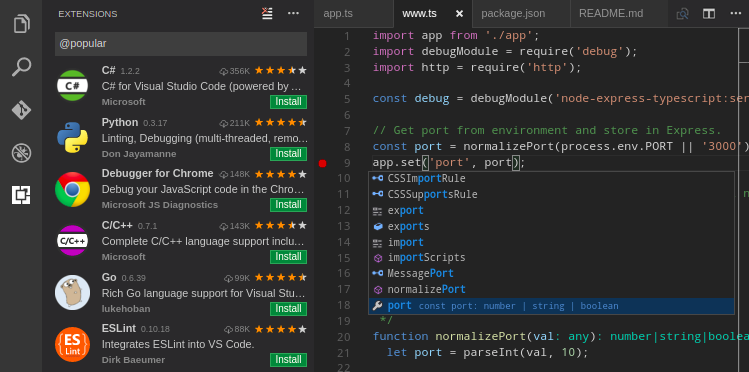This screenshot has width=749, height=372.
Task: Install Debugger for Chrome extension
Action: [x=289, y=204]
